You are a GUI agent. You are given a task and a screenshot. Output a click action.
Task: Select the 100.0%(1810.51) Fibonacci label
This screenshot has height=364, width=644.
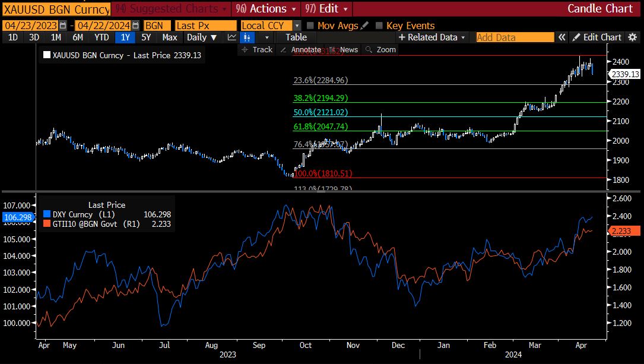coord(323,173)
